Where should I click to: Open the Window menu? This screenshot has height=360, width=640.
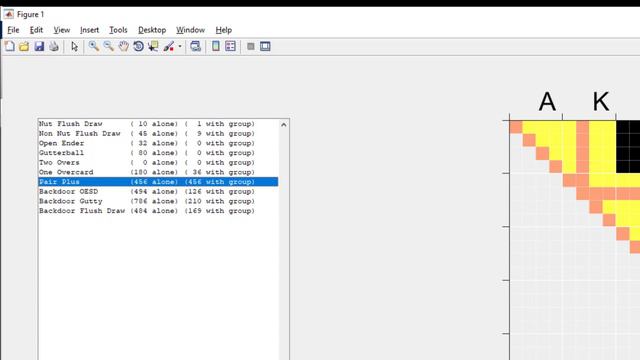click(190, 30)
